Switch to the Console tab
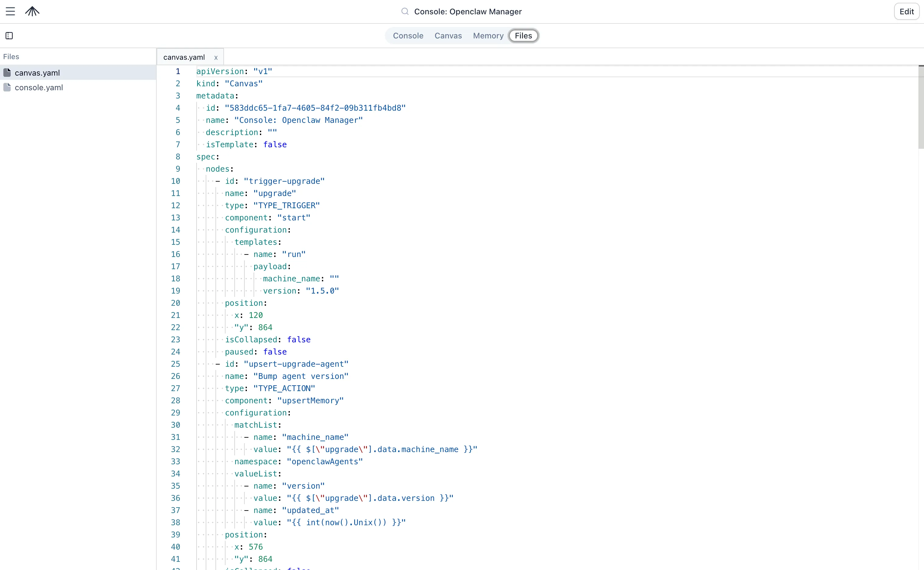The height and width of the screenshot is (570, 924). click(x=408, y=36)
